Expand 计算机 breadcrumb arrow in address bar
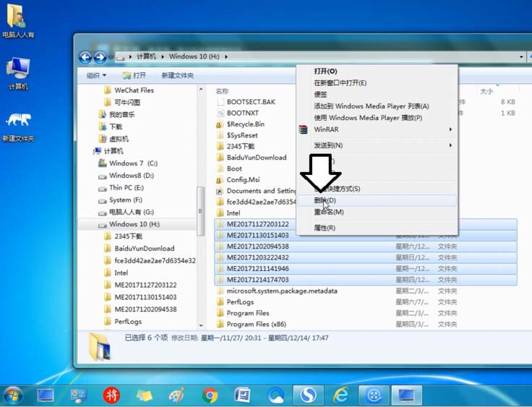Viewport: 532px width, 407px height. 163,56
